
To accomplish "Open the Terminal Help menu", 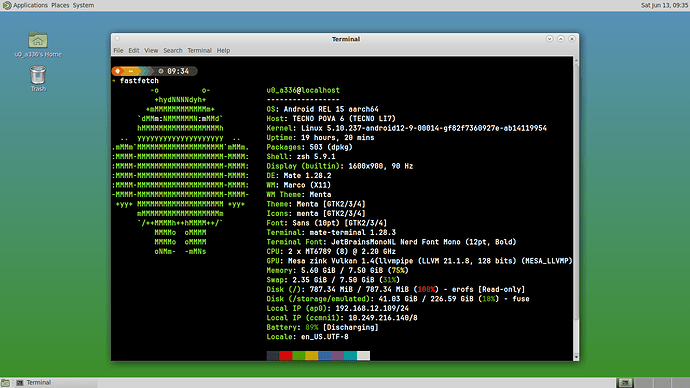I will [223, 51].
